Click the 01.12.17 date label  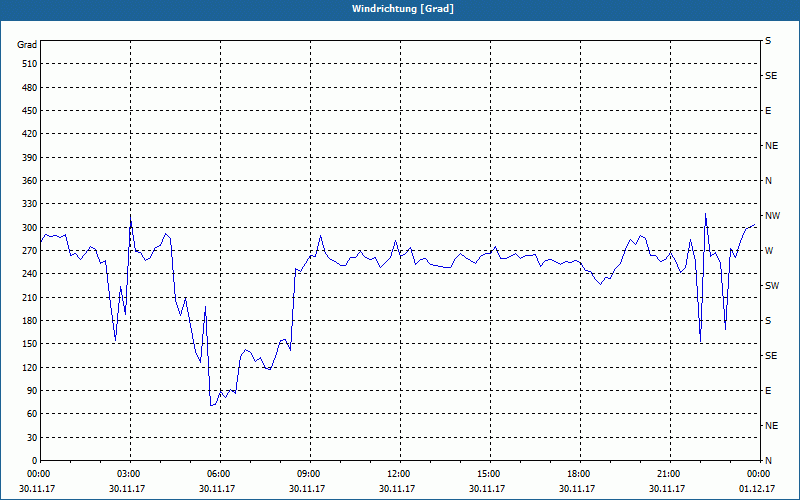click(757, 488)
